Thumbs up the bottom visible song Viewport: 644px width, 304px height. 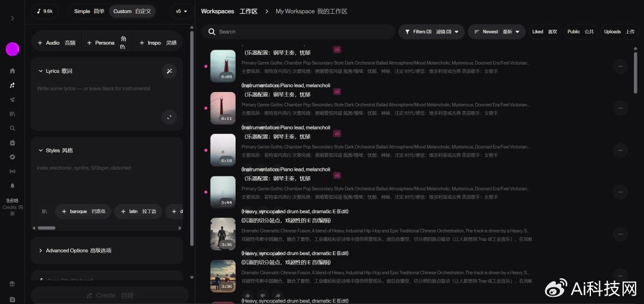coord(247,295)
